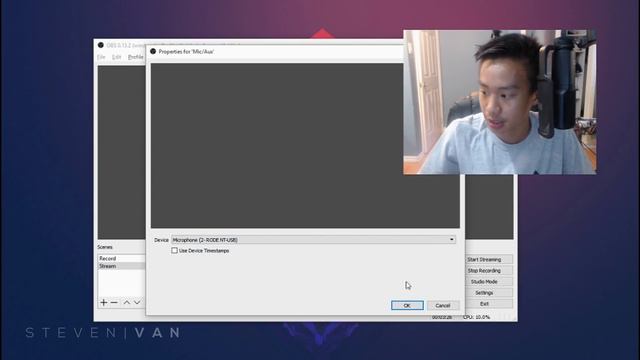
Task: Open Settings from the OBS main window
Action: [x=484, y=293]
